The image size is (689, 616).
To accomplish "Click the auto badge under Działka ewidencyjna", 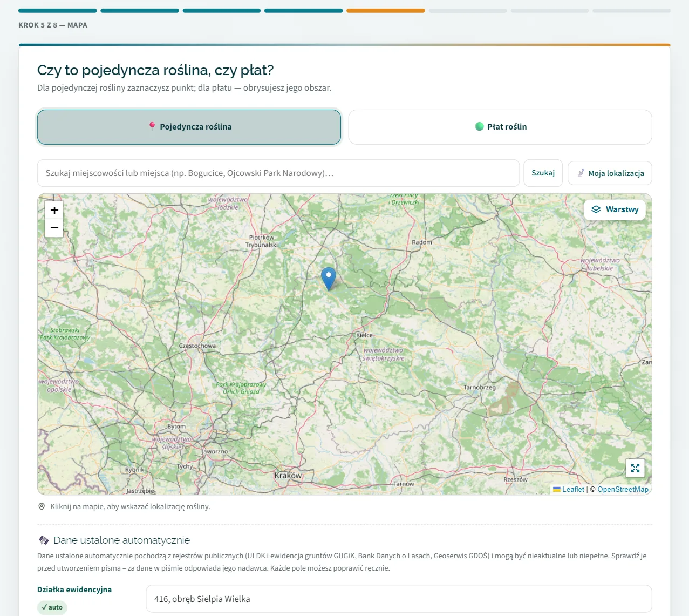I will (52, 607).
